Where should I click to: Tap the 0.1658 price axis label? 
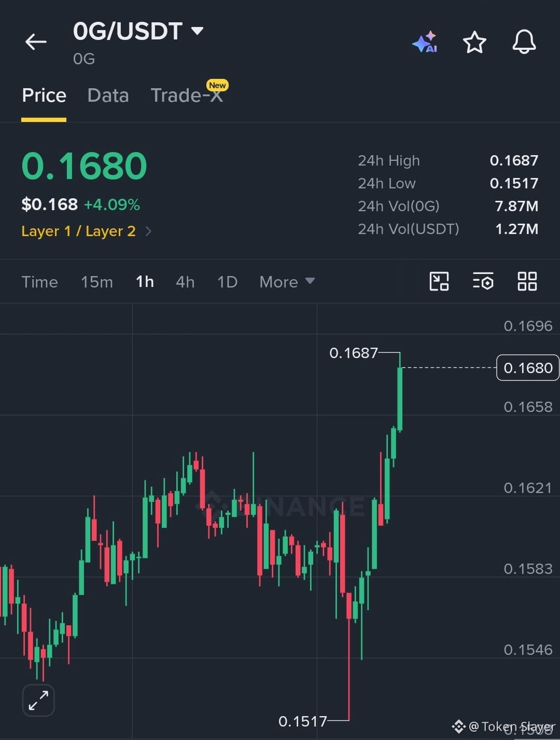[x=528, y=407]
